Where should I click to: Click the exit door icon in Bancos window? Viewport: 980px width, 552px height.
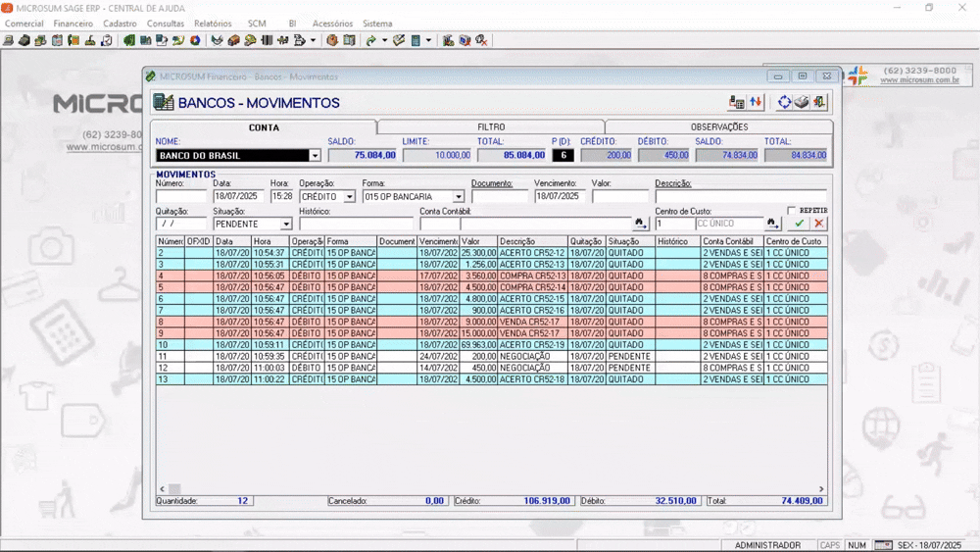point(818,102)
